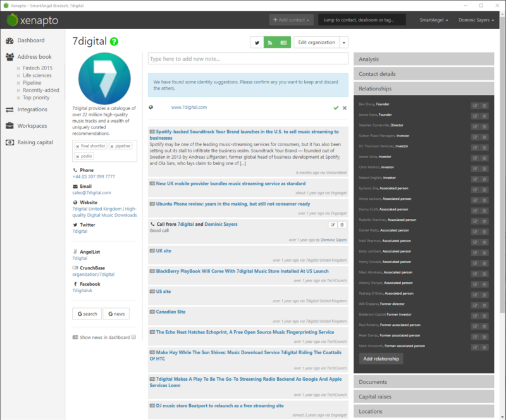Edit the Robert English Investor relationship
The image size is (506, 420).
[x=475, y=179]
